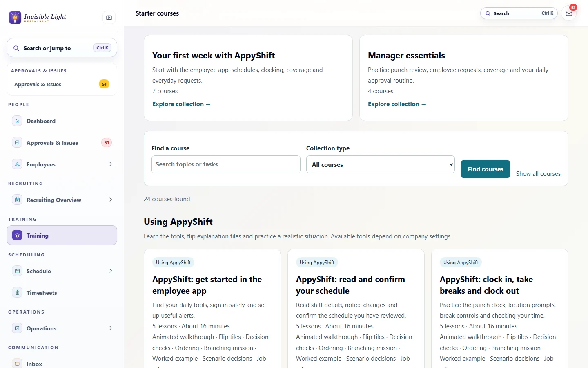Click the Manager essentials heading

(x=406, y=56)
